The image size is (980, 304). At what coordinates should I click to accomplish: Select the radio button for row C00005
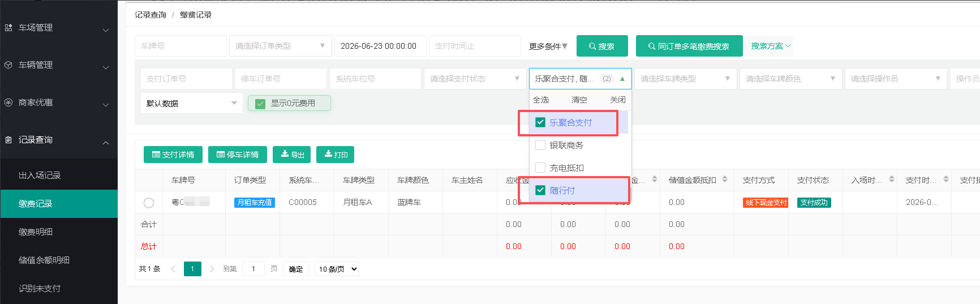[x=149, y=202]
